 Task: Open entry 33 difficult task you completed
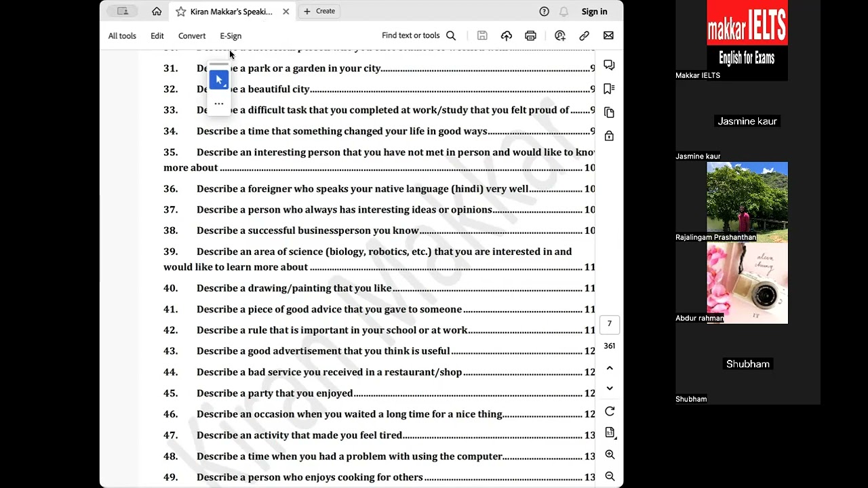[x=379, y=110]
